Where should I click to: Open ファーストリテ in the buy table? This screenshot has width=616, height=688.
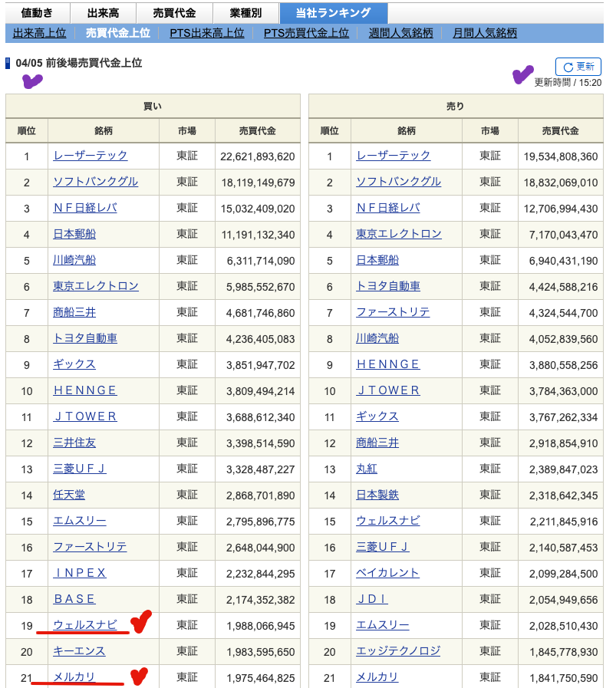[x=90, y=547]
